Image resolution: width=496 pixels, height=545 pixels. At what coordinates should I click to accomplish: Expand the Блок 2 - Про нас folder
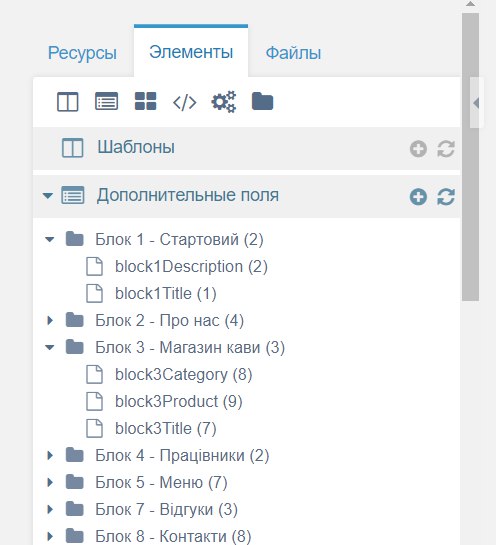(x=50, y=320)
